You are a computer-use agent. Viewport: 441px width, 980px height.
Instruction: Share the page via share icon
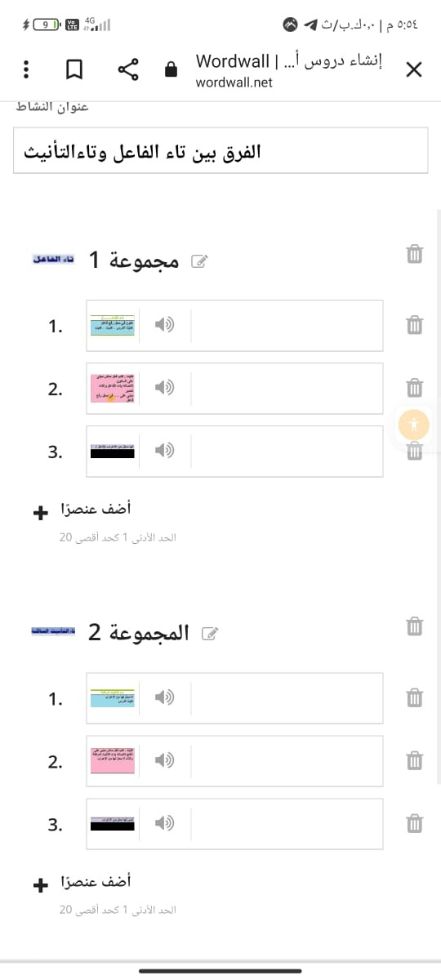coord(128,69)
